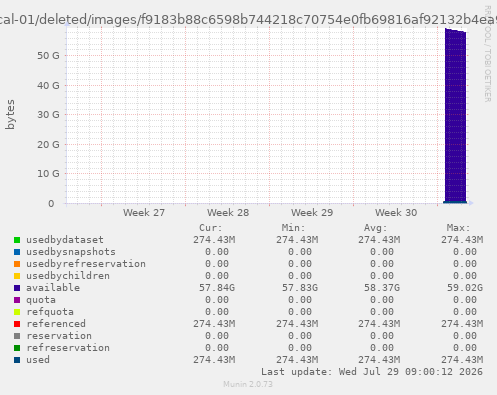The width and height of the screenshot is (497, 395).
Task: Click available maximum value 59.02G
Action: (465, 288)
